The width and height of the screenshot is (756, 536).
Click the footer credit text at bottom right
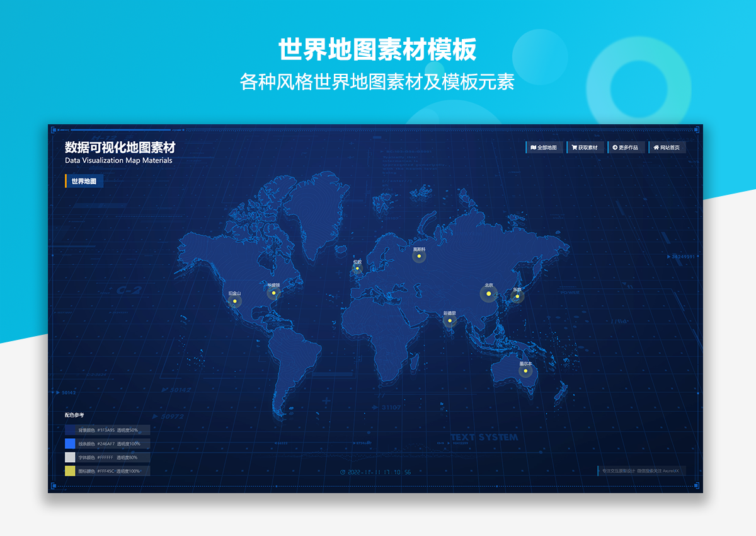coord(641,470)
